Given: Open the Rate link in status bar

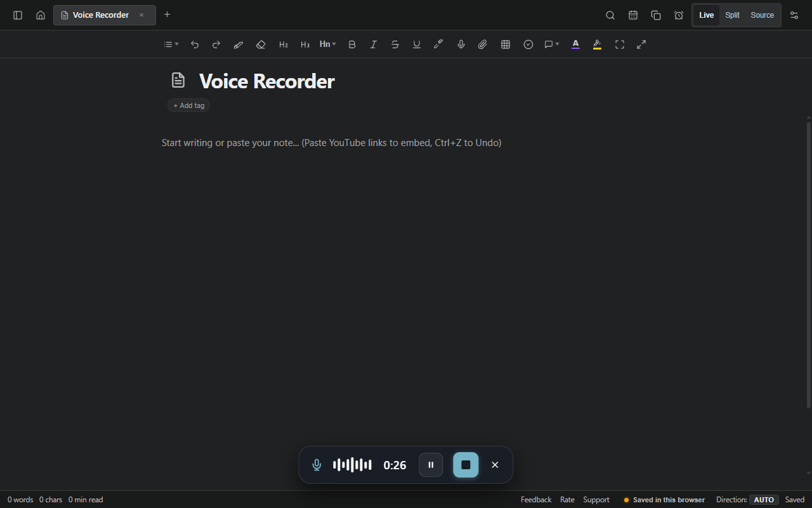Looking at the screenshot, I should (567, 500).
